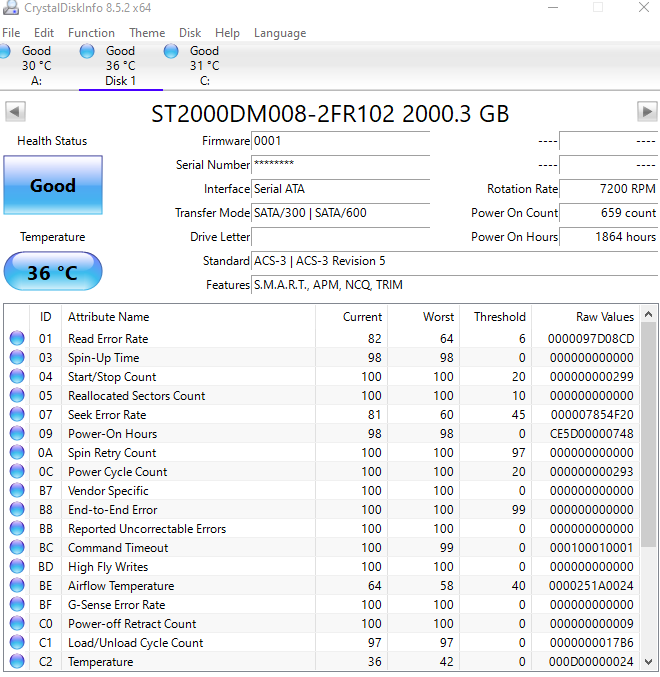Screen dimensions: 660x677
Task: Select raw value CE5D00000748
Action: click(x=591, y=434)
